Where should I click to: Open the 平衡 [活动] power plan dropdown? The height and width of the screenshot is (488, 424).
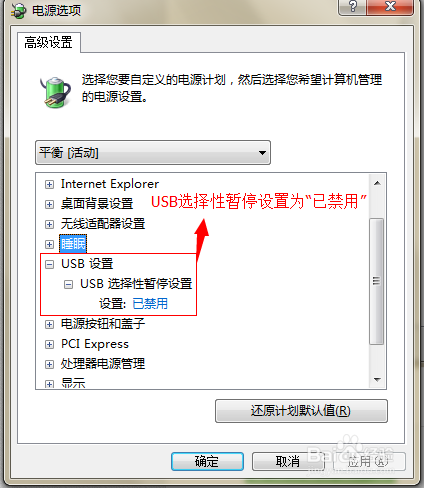[153, 153]
